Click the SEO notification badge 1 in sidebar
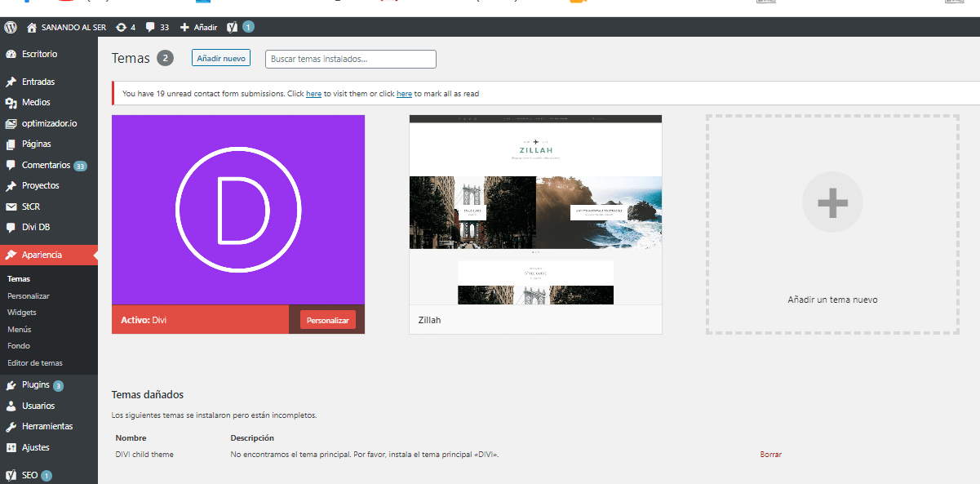 [x=47, y=475]
